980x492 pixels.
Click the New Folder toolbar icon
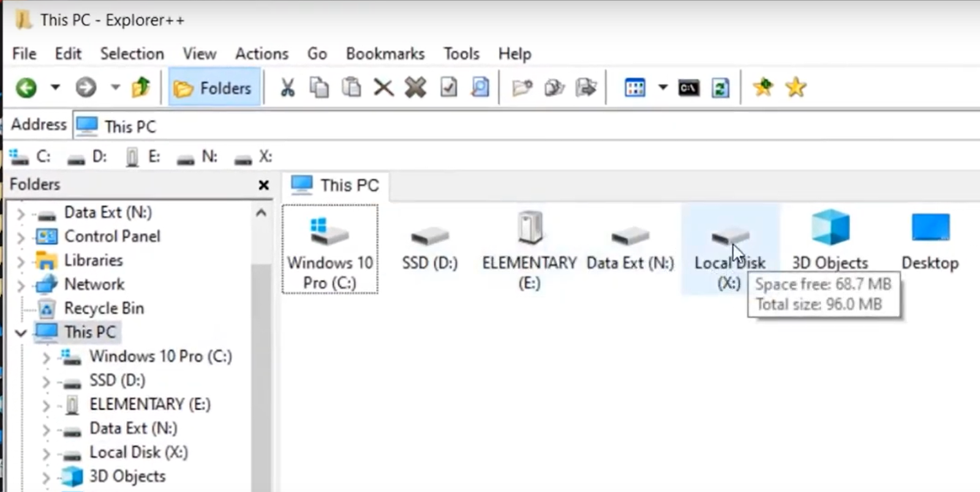point(522,88)
